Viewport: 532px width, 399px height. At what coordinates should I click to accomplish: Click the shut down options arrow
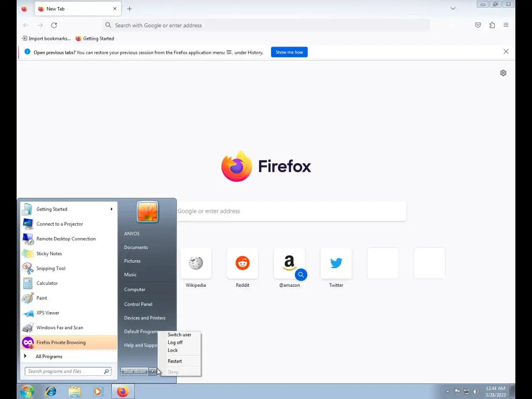pyautogui.click(x=153, y=371)
